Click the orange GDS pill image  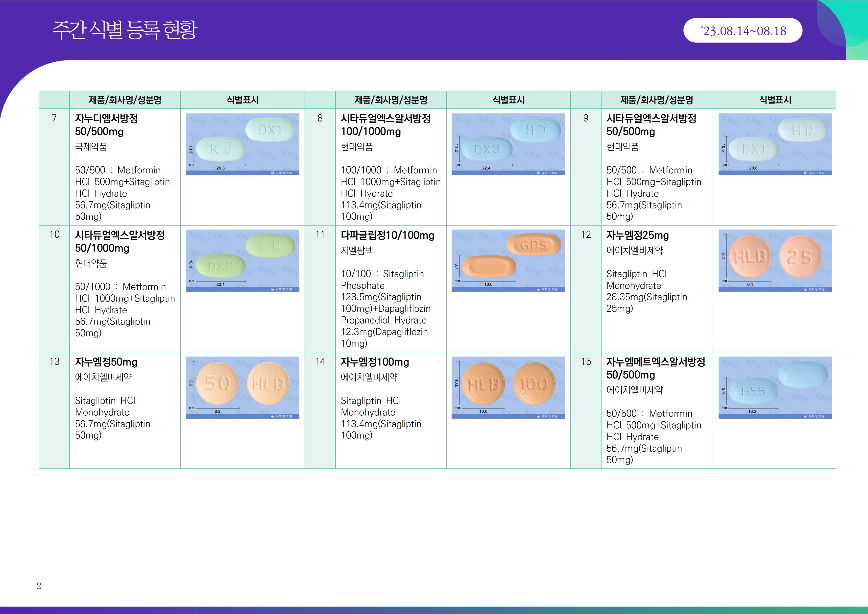click(x=508, y=260)
